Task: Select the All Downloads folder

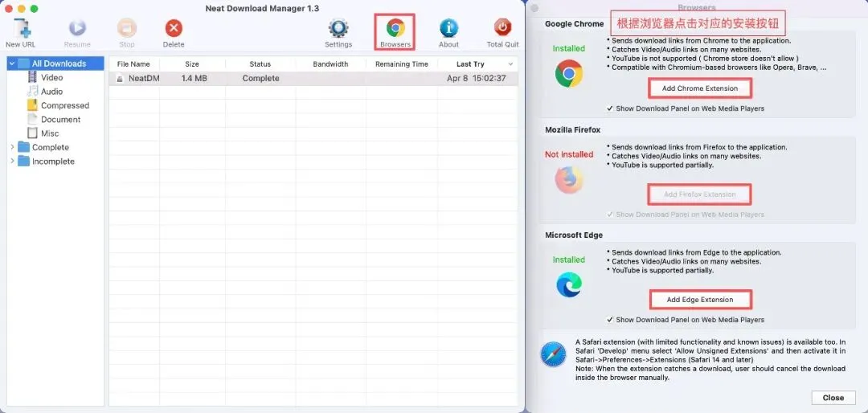Action: (x=55, y=63)
